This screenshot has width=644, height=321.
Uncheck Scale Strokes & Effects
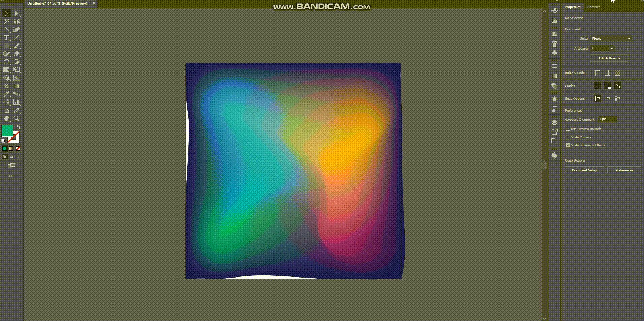pyautogui.click(x=568, y=145)
